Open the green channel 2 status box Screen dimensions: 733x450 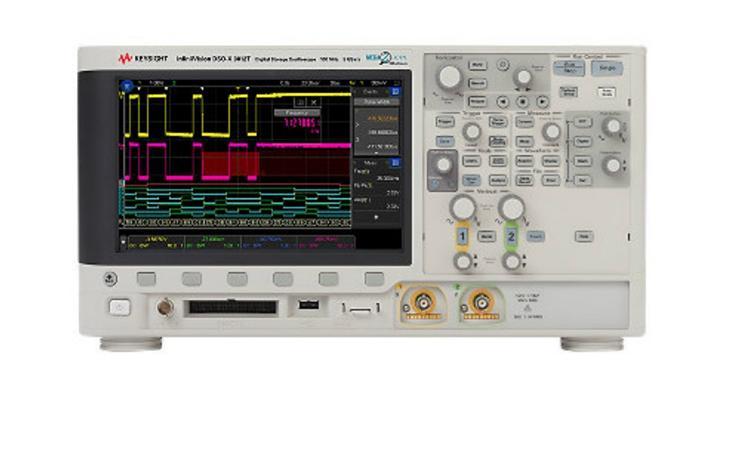[213, 242]
